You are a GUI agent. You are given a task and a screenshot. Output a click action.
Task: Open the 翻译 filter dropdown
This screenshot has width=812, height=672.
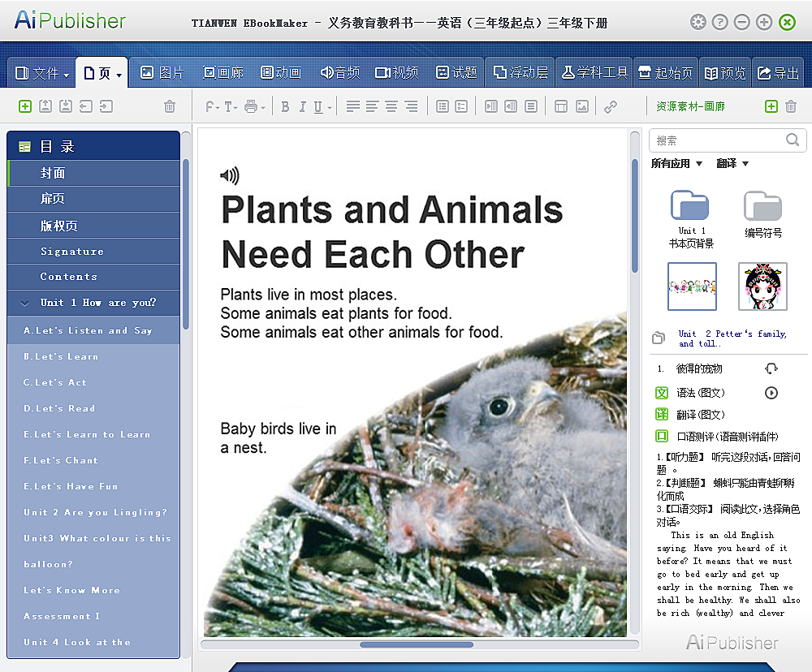pos(732,164)
